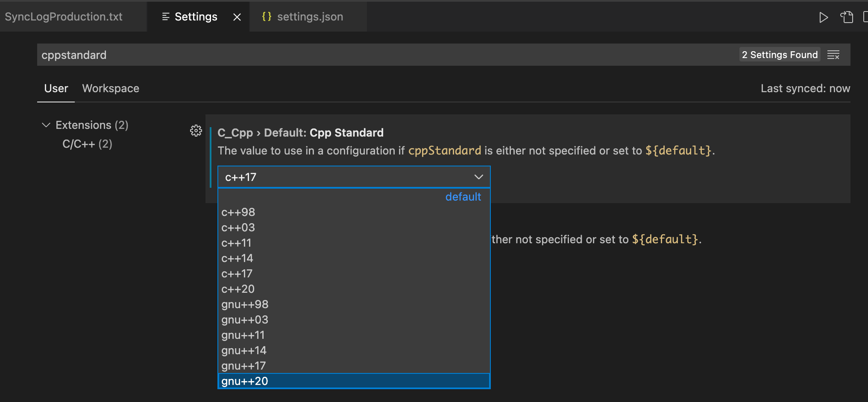Choose gnu++11 from the dropdown list
This screenshot has height=402, width=868.
click(x=354, y=335)
